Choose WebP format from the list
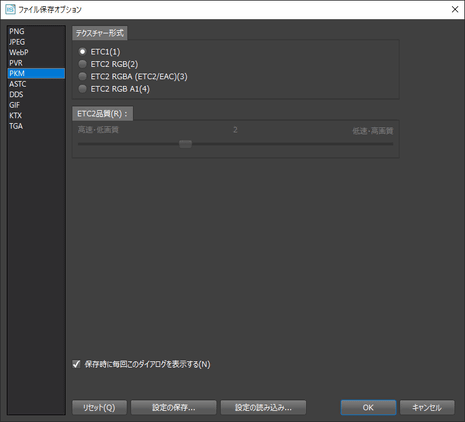This screenshot has width=465, height=422. coord(36,52)
